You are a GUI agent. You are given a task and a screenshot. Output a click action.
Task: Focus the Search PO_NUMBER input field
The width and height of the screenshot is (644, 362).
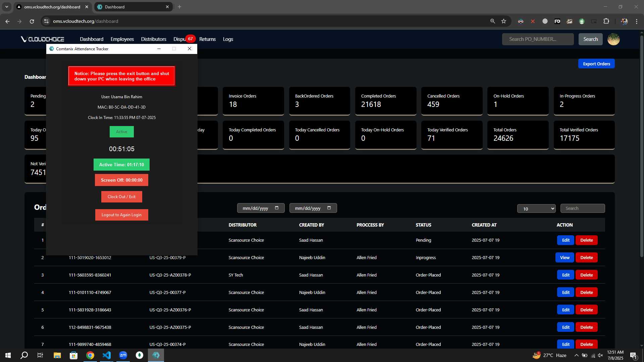[538, 39]
